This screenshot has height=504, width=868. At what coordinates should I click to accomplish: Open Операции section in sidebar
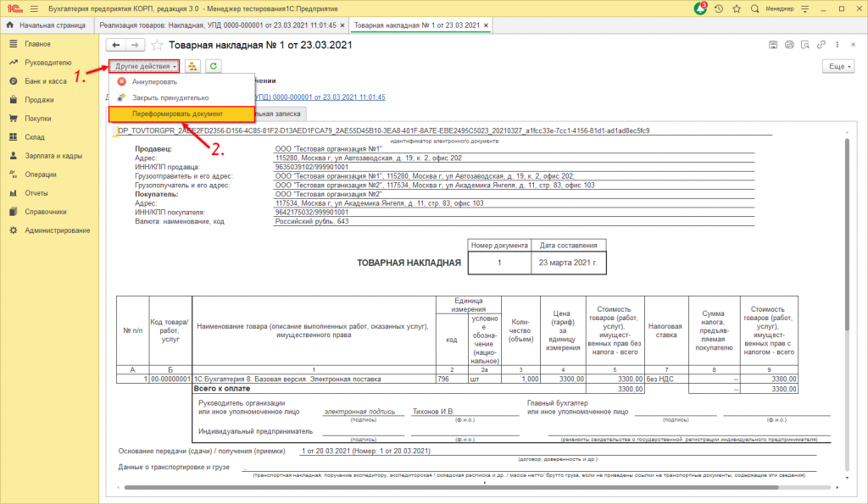click(41, 174)
